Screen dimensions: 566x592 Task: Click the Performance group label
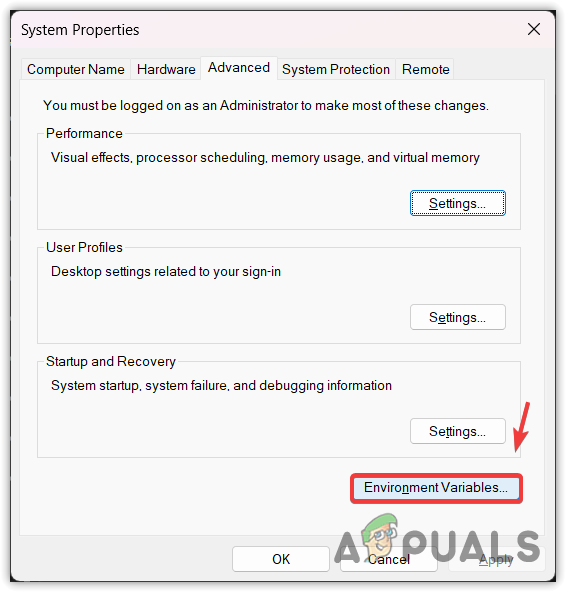(x=84, y=133)
